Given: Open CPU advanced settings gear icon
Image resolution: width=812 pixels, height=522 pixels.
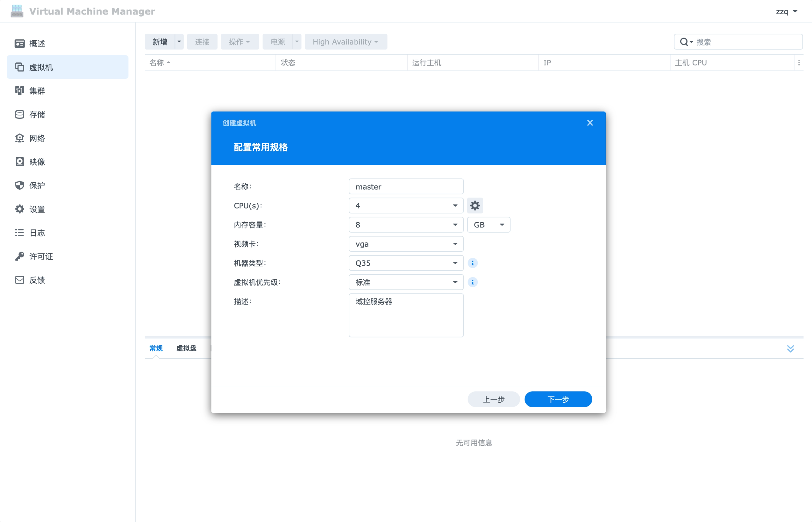Looking at the screenshot, I should coord(475,205).
